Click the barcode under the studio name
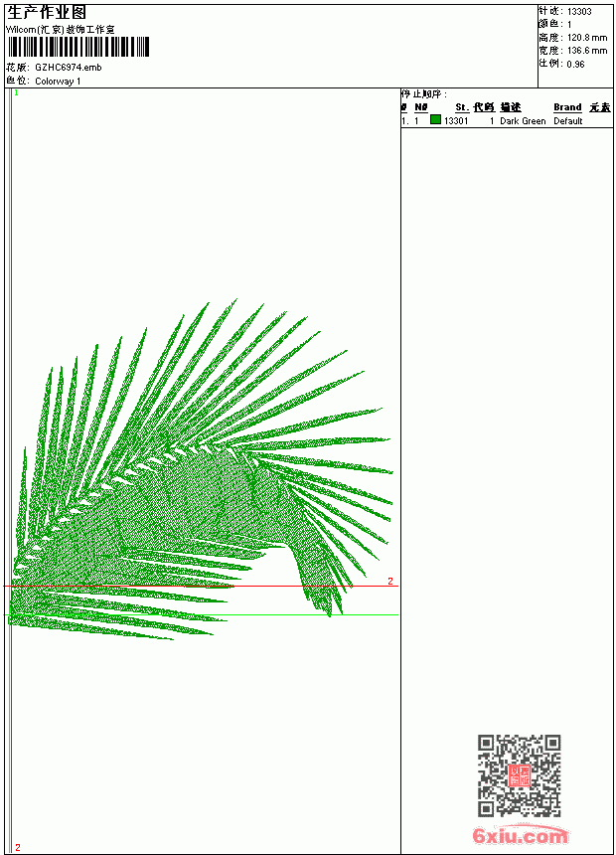Image resolution: width=616 pixels, height=855 pixels. (x=77, y=47)
